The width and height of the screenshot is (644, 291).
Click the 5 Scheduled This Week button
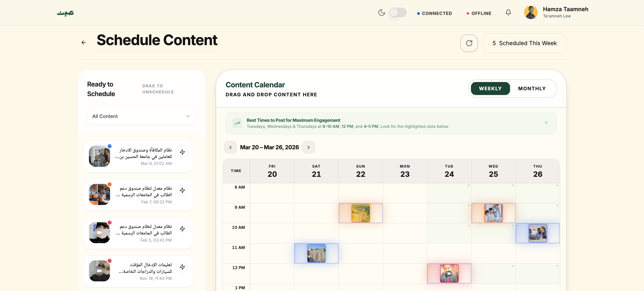click(525, 43)
